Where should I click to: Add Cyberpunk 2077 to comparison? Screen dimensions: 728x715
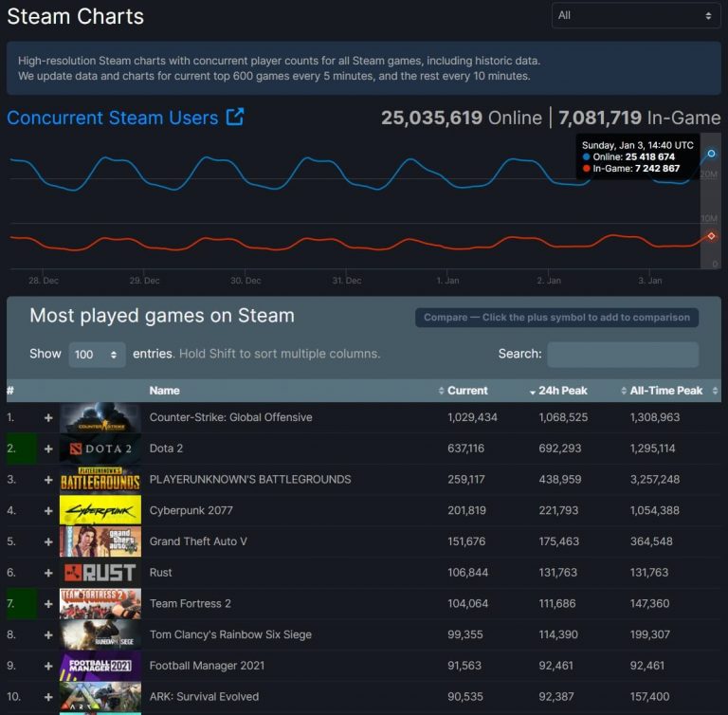pyautogui.click(x=48, y=510)
